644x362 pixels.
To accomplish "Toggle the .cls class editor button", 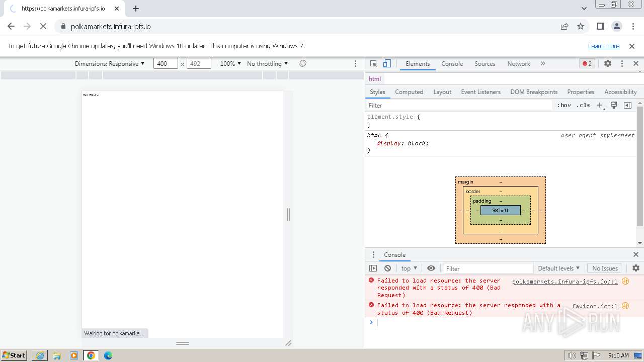I will 583,106.
